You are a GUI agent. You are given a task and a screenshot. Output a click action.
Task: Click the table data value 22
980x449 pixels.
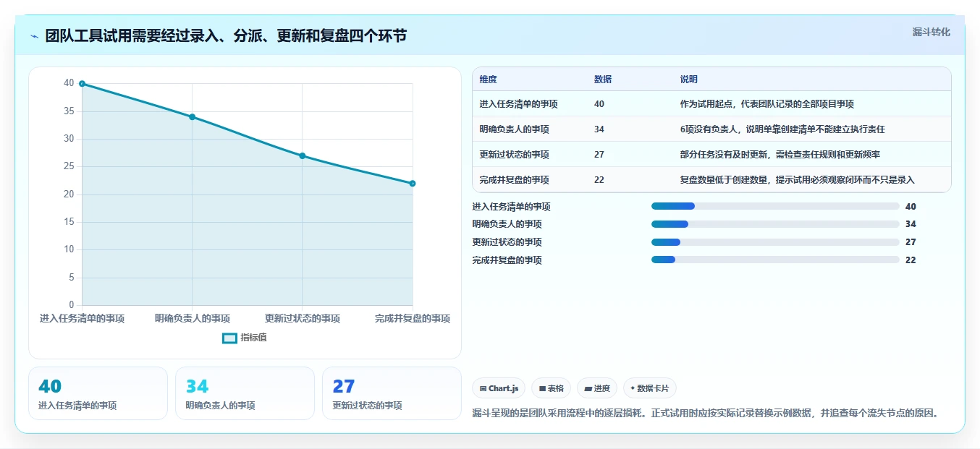599,180
